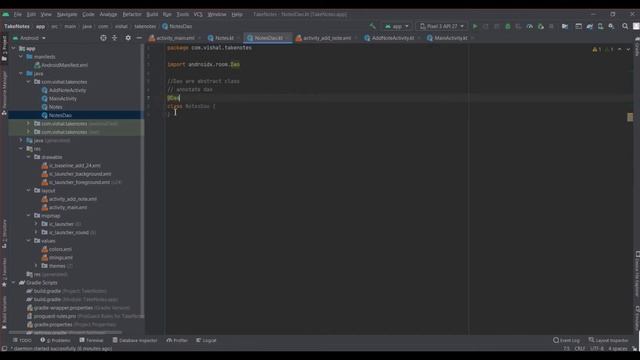Open the SDK Manager download icon in toolbar
Screen dimensions: 640x360
click(x=611, y=26)
